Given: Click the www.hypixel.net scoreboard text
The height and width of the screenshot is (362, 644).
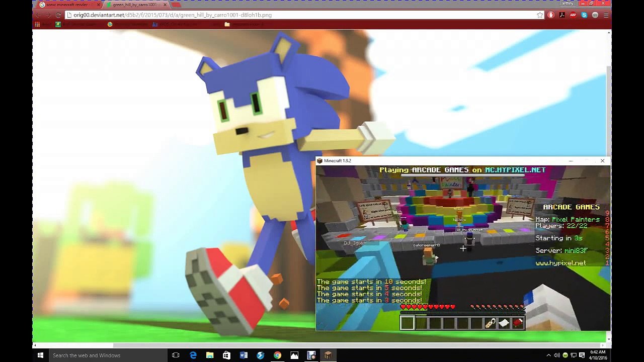Looking at the screenshot, I should click(560, 263).
